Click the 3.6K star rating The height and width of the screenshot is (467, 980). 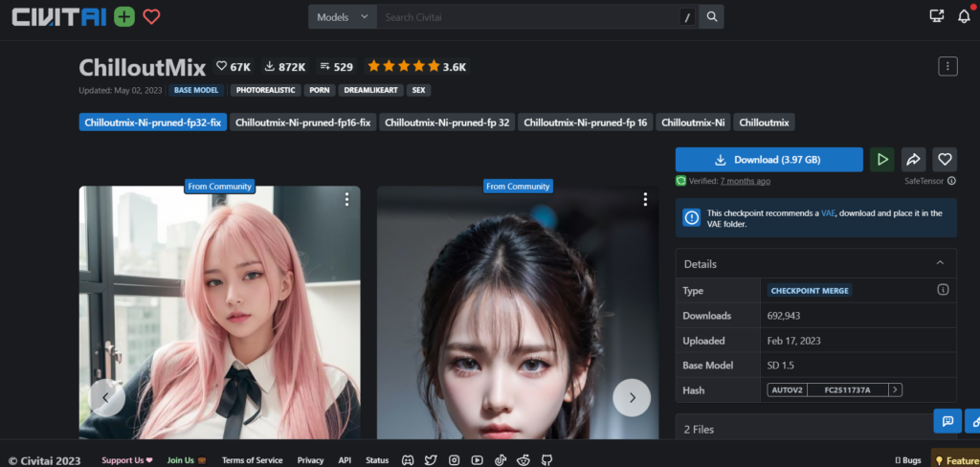(416, 66)
